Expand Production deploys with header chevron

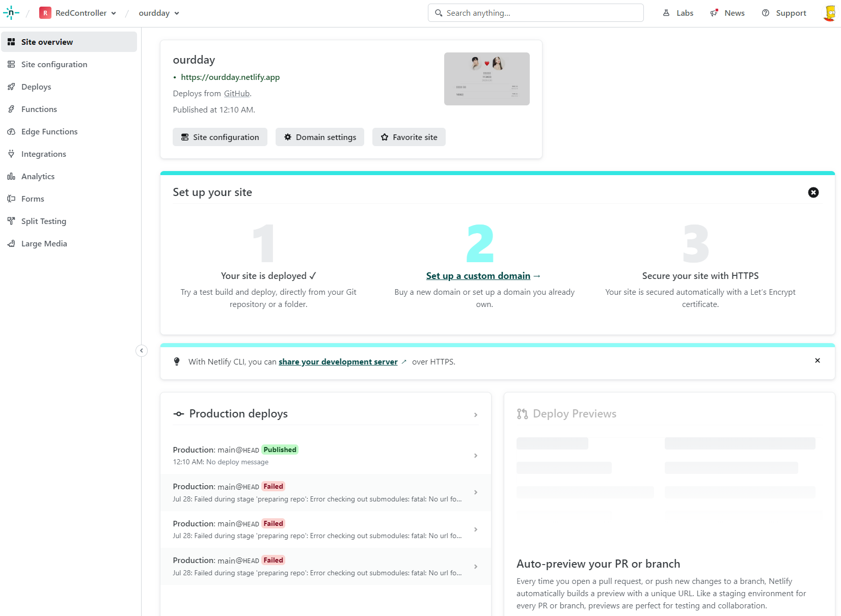pos(476,415)
